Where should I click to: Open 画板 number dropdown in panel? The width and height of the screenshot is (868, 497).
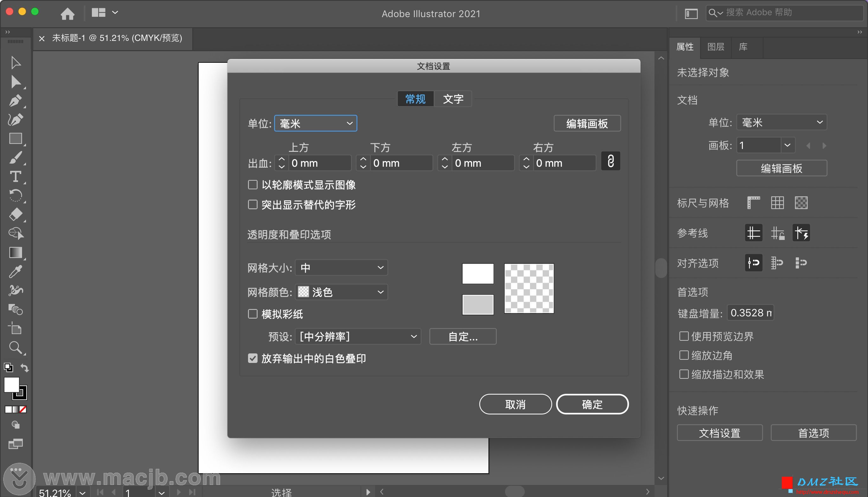coord(787,145)
